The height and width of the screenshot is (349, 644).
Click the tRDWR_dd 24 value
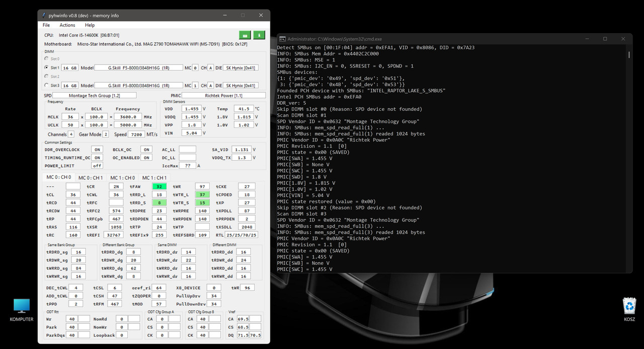(x=243, y=260)
